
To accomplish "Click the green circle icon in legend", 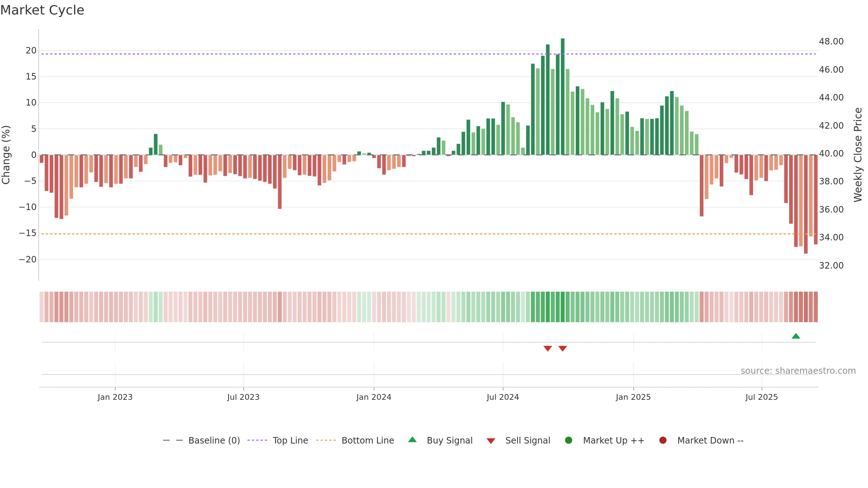I will tap(569, 440).
